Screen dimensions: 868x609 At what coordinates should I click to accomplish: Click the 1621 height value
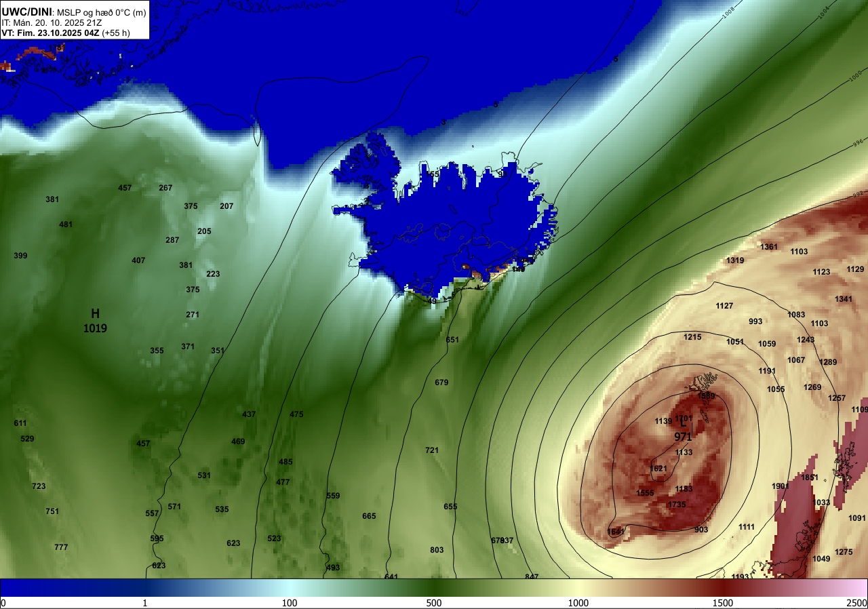click(658, 469)
